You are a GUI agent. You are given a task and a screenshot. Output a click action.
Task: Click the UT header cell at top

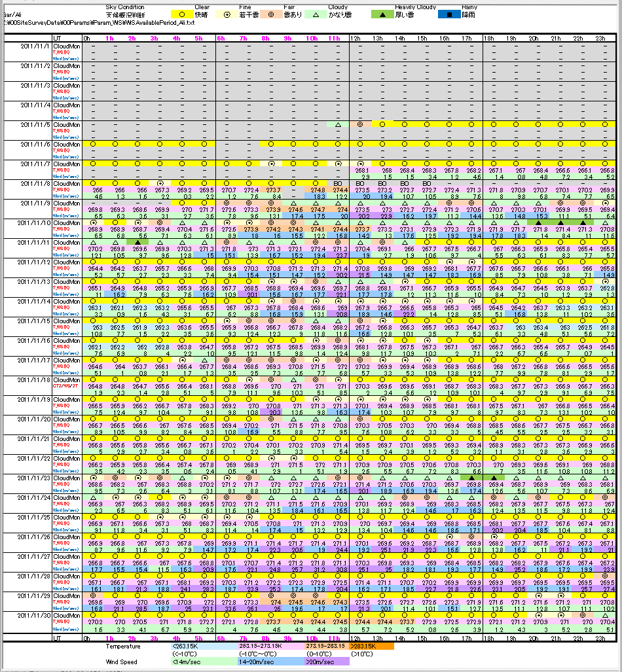(58, 39)
